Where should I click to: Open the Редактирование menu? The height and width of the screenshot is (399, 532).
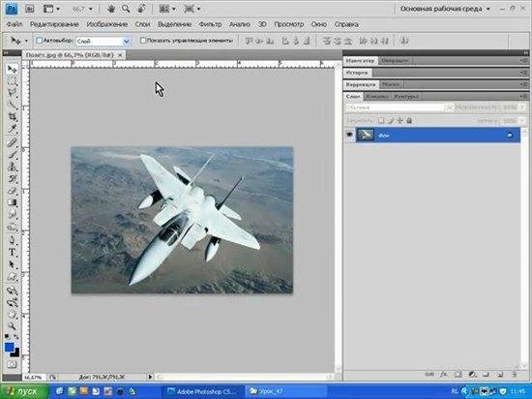[54, 24]
